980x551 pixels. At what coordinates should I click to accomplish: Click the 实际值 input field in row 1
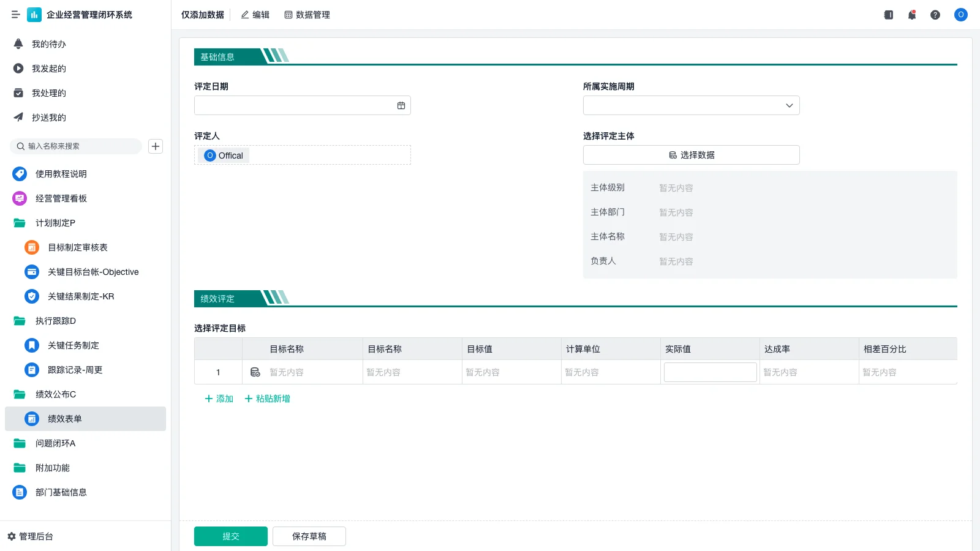tap(710, 372)
